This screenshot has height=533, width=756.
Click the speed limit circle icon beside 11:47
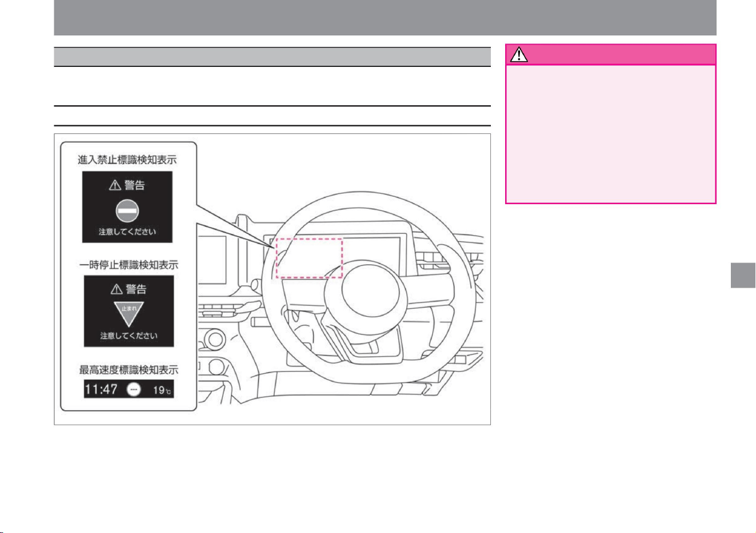coord(134,389)
